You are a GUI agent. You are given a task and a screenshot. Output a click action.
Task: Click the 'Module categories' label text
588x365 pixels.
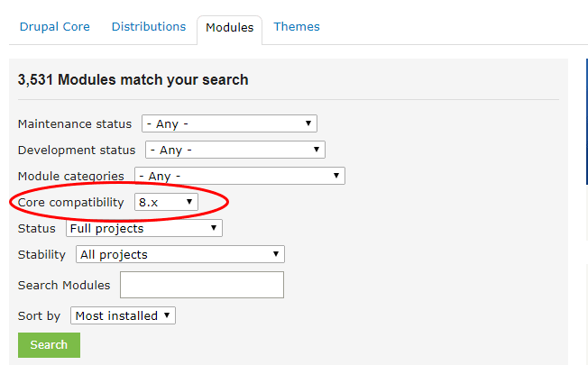pyautogui.click(x=71, y=177)
